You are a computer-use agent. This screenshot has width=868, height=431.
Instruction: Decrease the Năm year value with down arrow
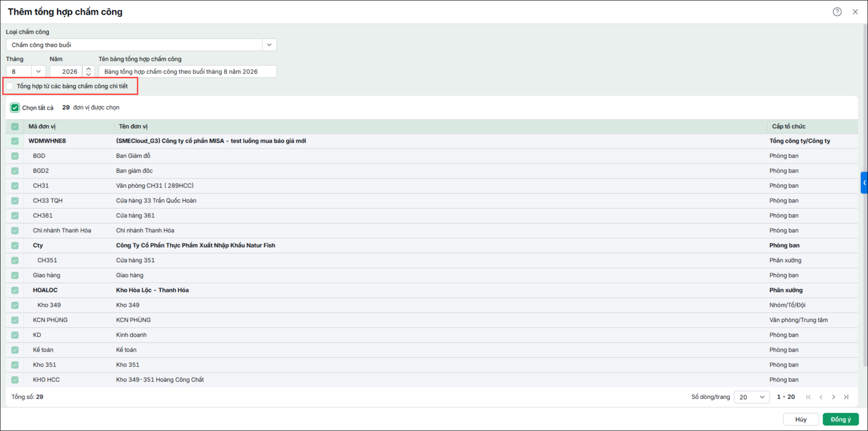pyautogui.click(x=88, y=74)
